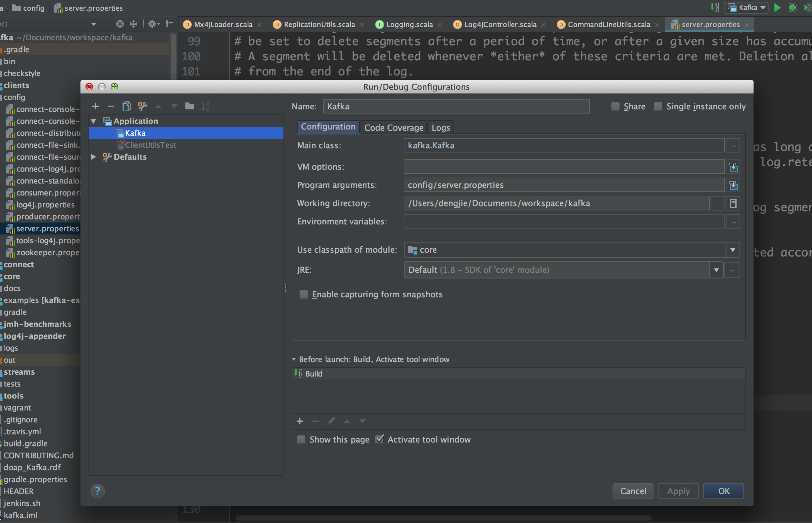This screenshot has width=812, height=523.
Task: Open Use classpath of module dropdown
Action: click(x=733, y=250)
